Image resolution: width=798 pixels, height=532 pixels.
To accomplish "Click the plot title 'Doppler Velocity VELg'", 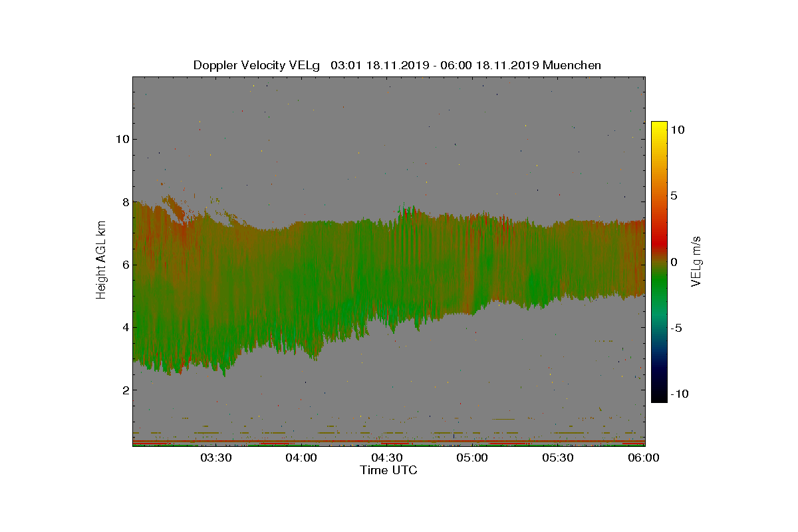I will pos(257,65).
